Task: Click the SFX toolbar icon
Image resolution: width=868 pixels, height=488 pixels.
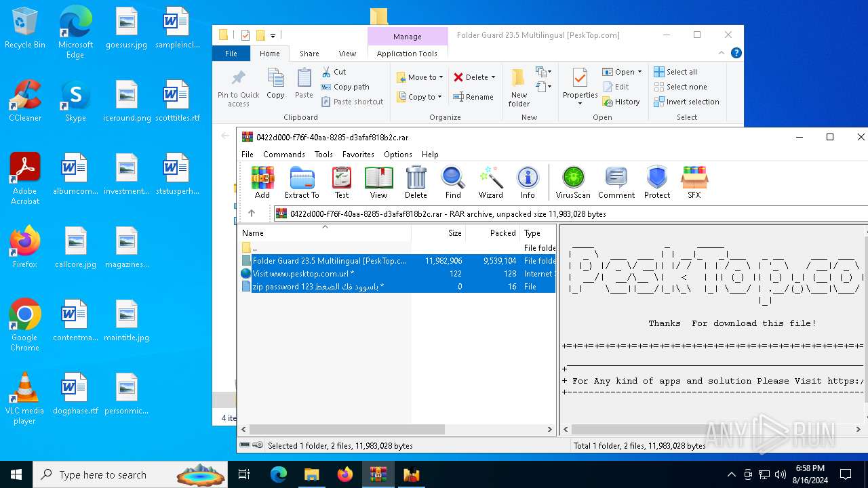Action: click(x=694, y=182)
